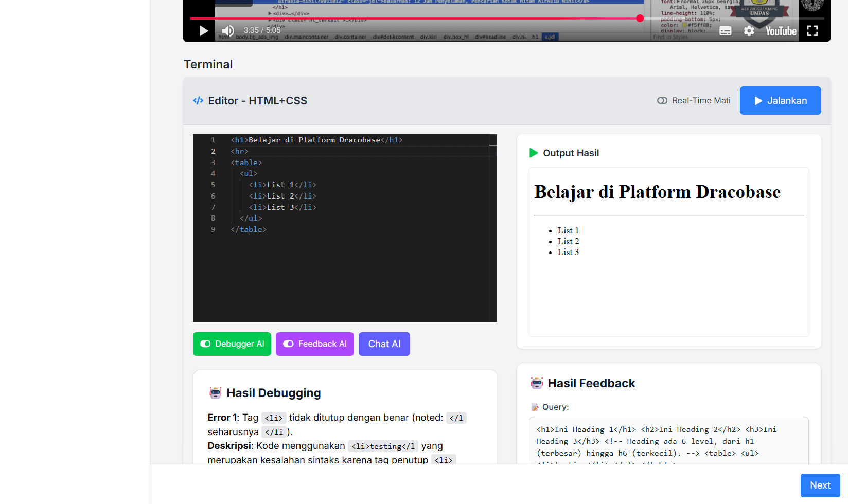Click the Query text box in feedback
The height and width of the screenshot is (504, 848).
point(668,441)
